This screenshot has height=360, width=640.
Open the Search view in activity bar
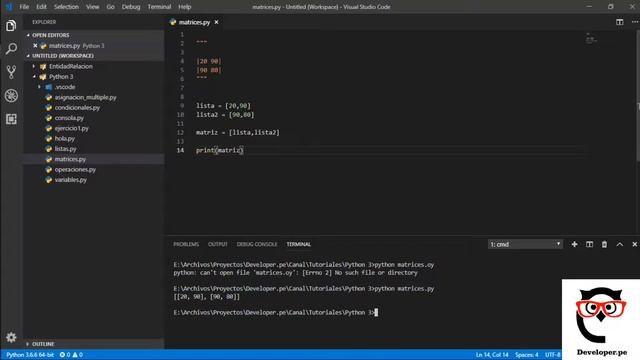point(11,49)
